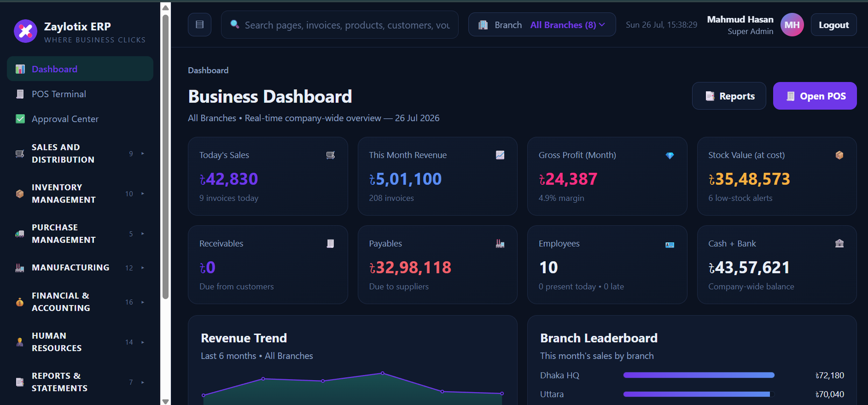Click the Reports button

(x=729, y=96)
